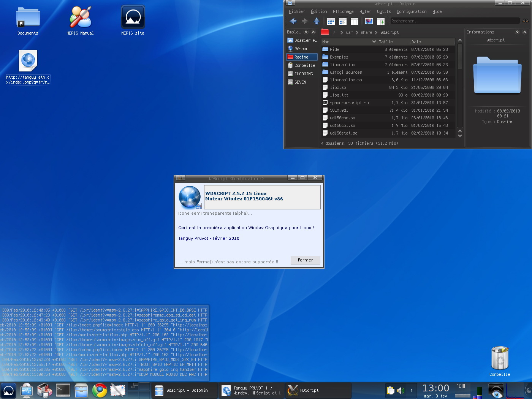Click the eye icon in the system tray
The width and height of the screenshot is (532, 399).
(496, 391)
